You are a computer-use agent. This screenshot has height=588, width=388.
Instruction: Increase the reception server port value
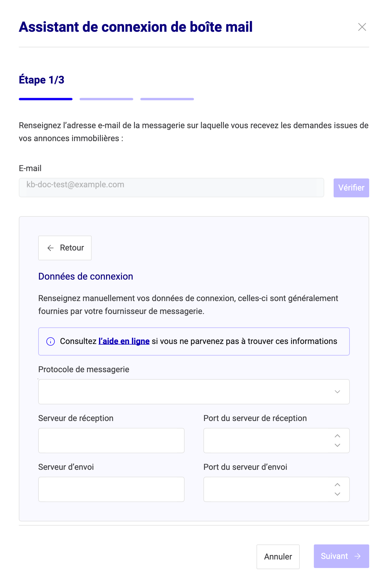tap(337, 436)
